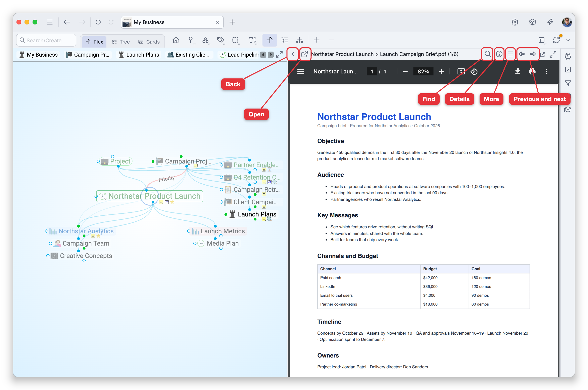Click the pin icon in the toolbar
Viewport: 588px width, 390px height.
pos(191,40)
